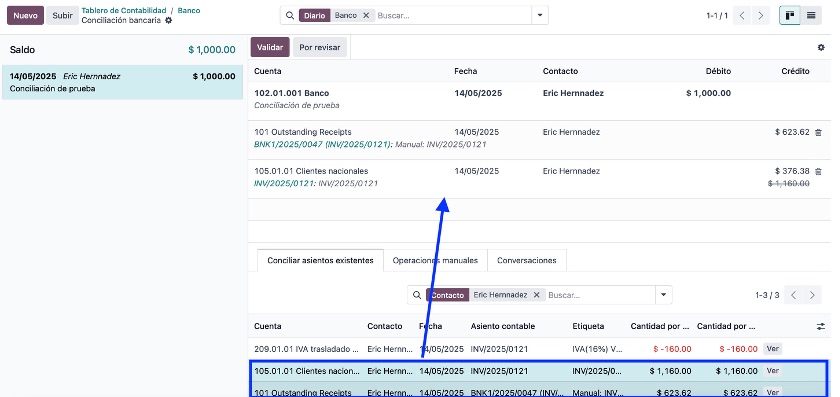
Task: Click the top search magnifier icon
Action: (290, 16)
